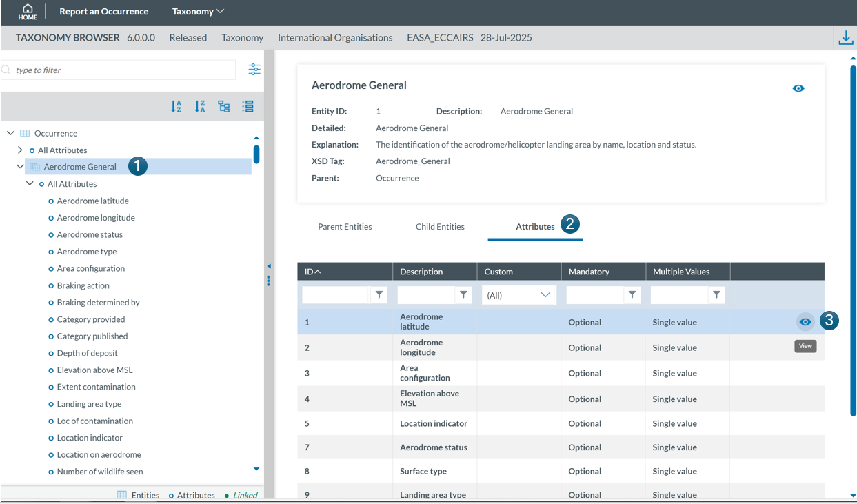Expand the top-level All Attributes node
857x504 pixels.
click(x=20, y=150)
